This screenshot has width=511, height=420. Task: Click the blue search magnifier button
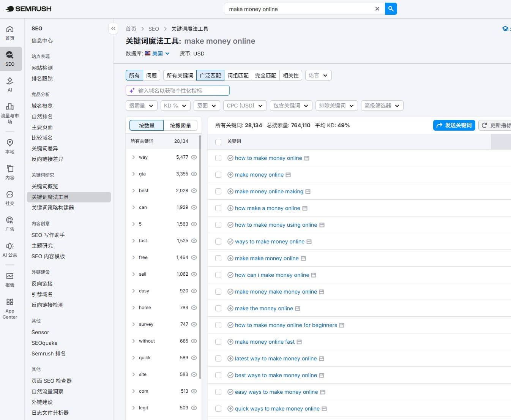tap(391, 9)
